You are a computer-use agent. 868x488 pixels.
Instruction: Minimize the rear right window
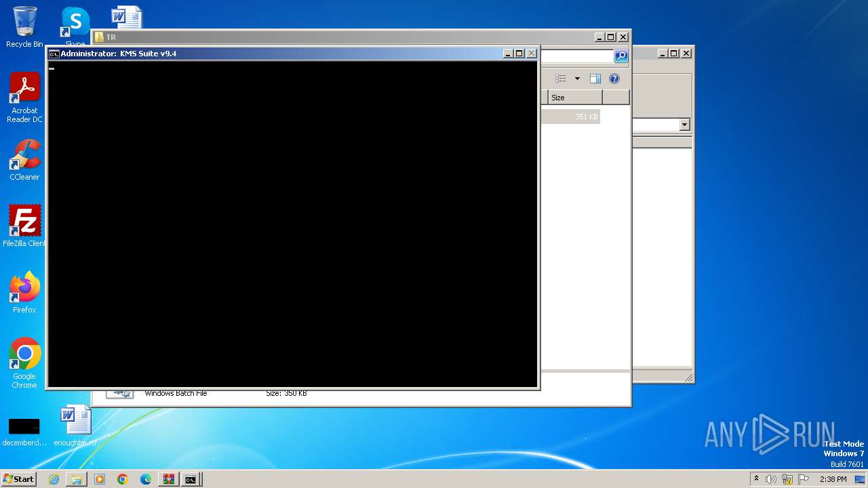click(663, 54)
